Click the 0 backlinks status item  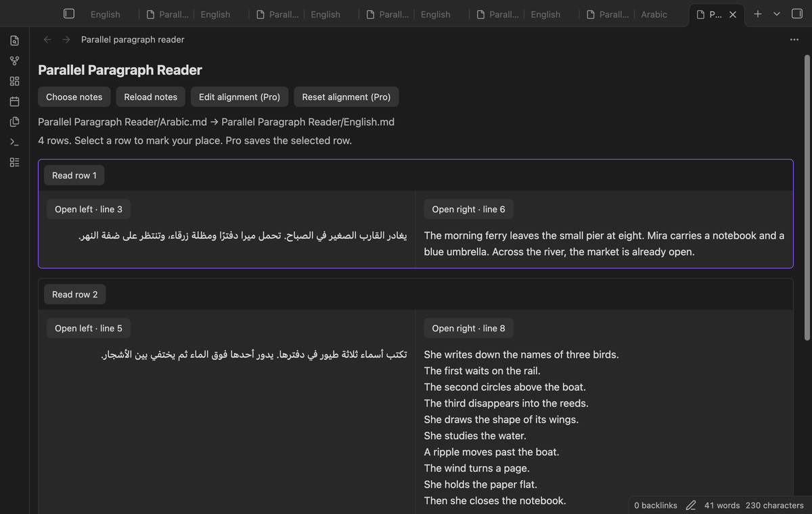coord(656,505)
